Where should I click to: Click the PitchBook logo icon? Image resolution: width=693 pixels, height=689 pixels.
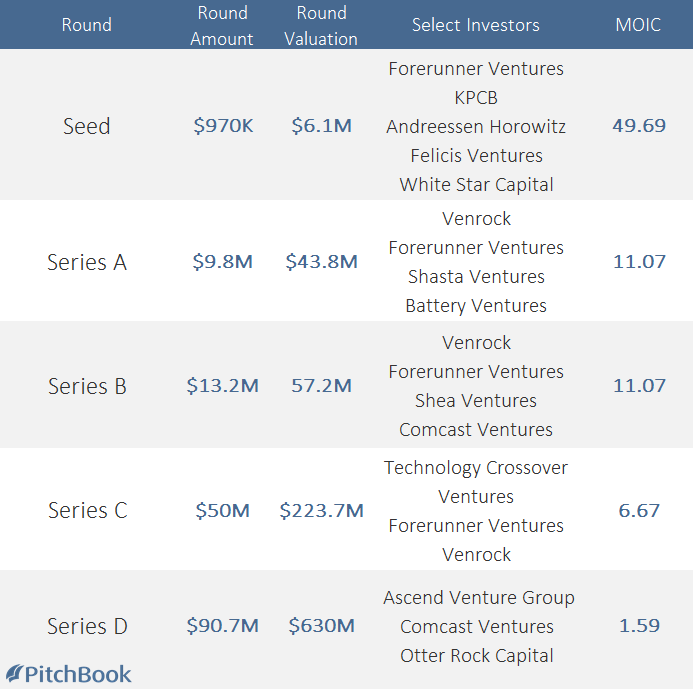point(14,674)
